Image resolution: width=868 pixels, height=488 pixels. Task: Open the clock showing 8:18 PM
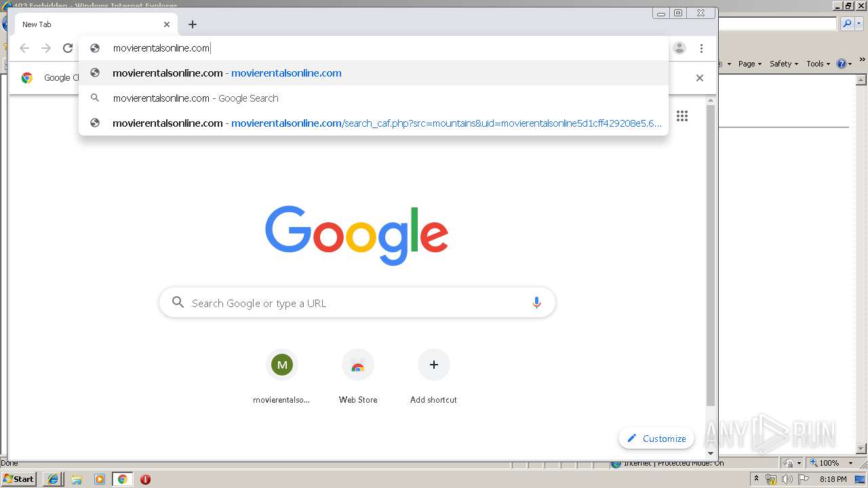pos(833,479)
